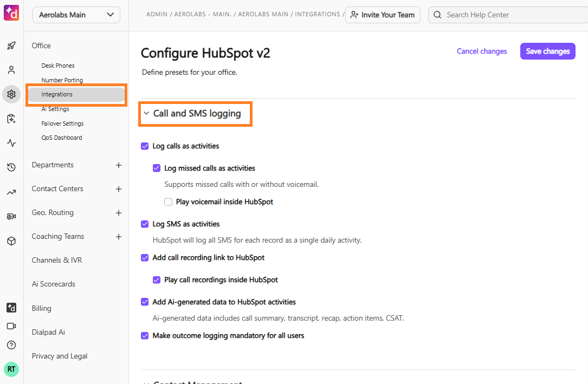Screen dimensions: 588x384
Task: Uncheck Log missed calls as activities
Action: coord(157,168)
